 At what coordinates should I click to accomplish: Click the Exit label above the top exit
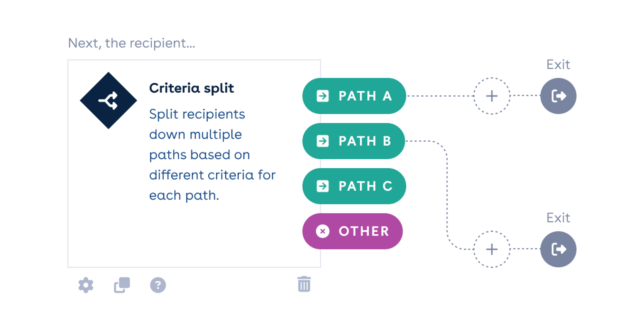558,64
